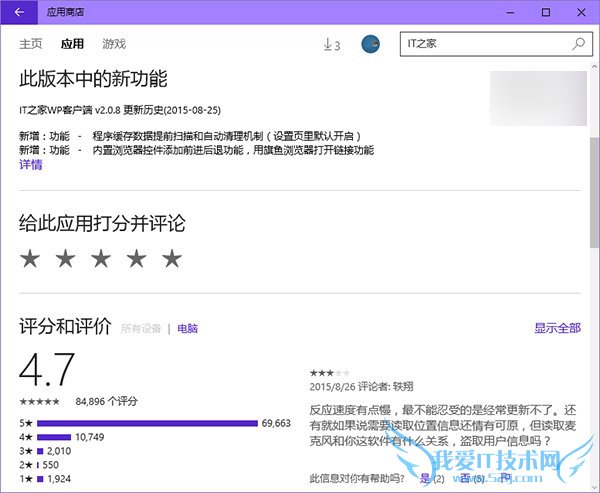Click the 5-star rating bar

pyautogui.click(x=147, y=423)
